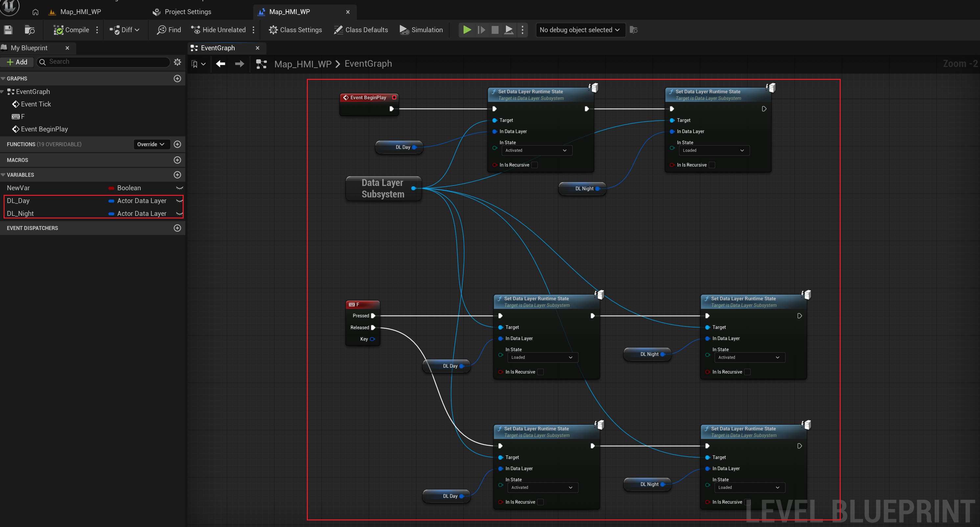Toggle DL_Day variable visibility eye

point(179,200)
